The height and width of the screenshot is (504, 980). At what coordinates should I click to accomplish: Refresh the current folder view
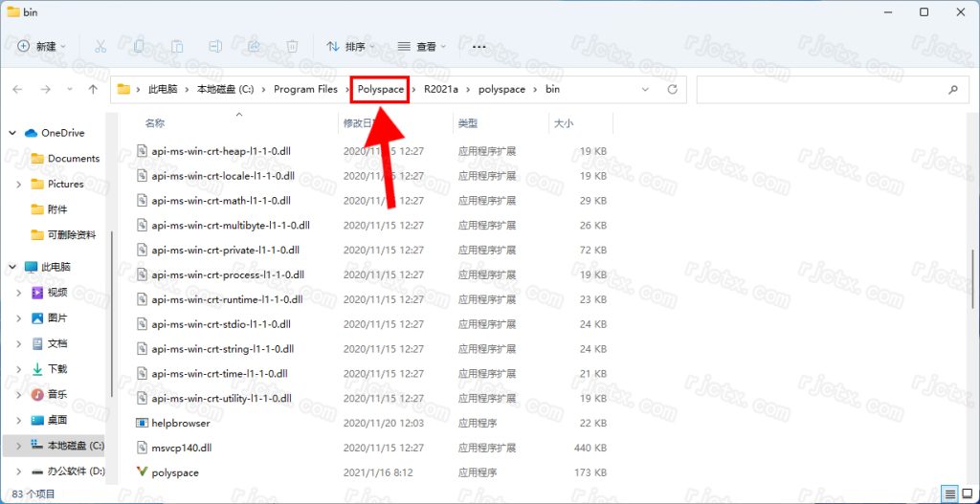pyautogui.click(x=672, y=89)
